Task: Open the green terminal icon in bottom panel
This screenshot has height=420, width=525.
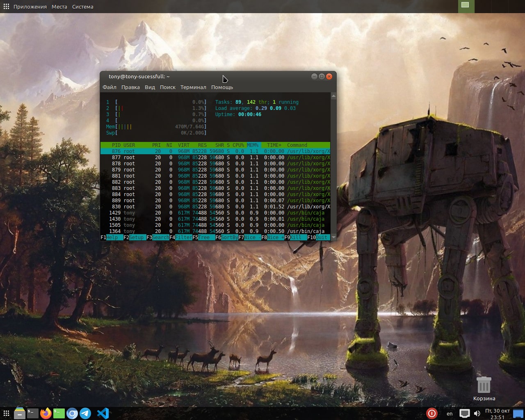Action: pos(59,413)
